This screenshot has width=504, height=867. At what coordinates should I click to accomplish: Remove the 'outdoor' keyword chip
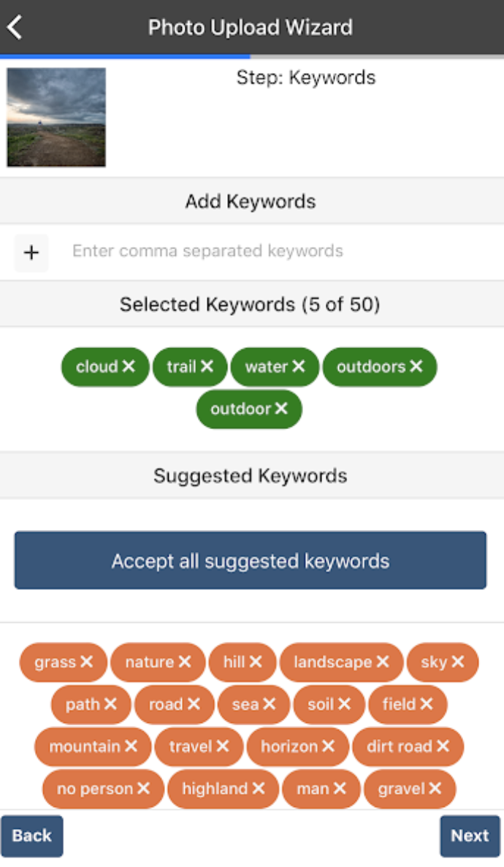click(282, 409)
